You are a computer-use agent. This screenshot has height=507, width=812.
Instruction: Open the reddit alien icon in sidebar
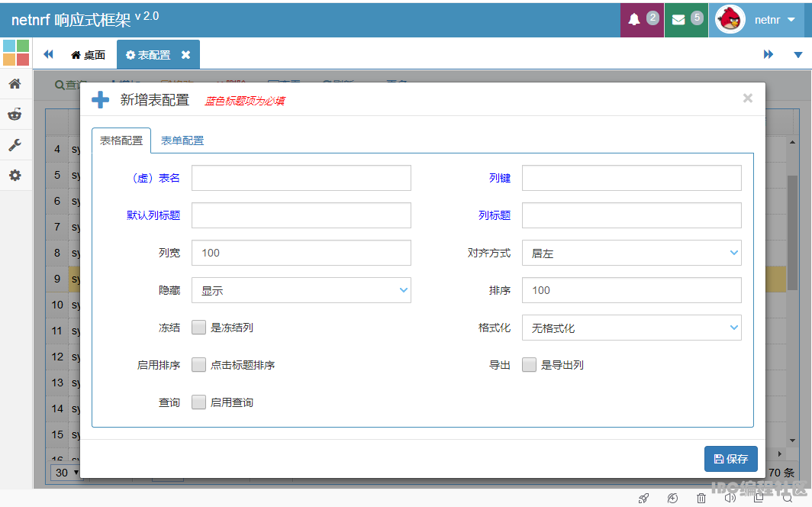15,115
